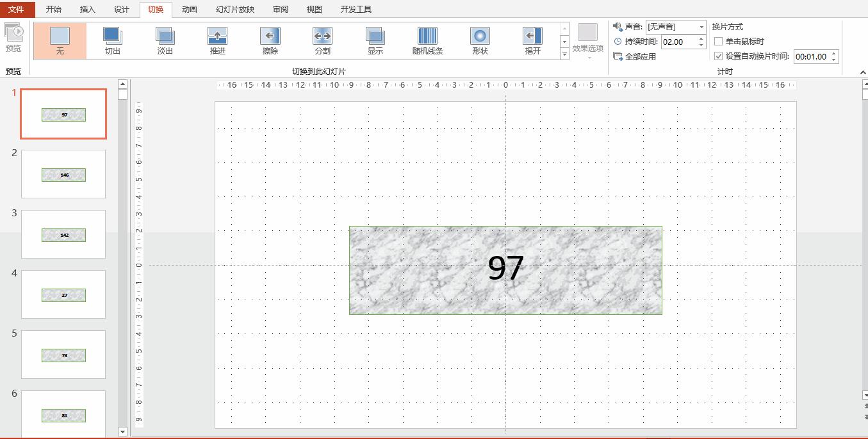
Task: Select slide 3 thumbnail showing 142
Action: pyautogui.click(x=63, y=234)
